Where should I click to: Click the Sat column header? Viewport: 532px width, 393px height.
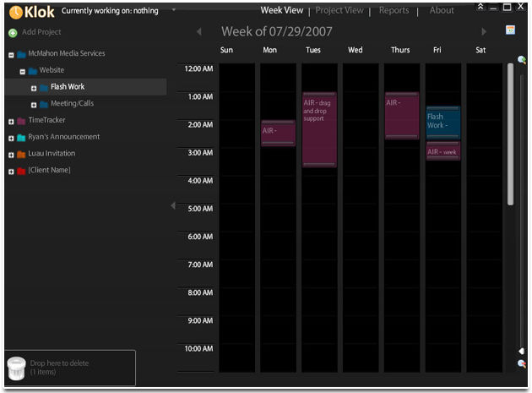point(480,50)
